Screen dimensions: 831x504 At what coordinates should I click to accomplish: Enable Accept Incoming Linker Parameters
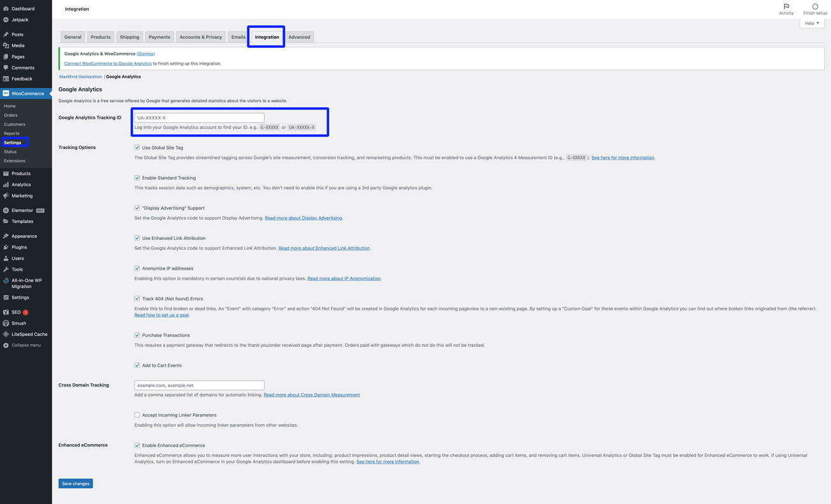click(x=137, y=415)
